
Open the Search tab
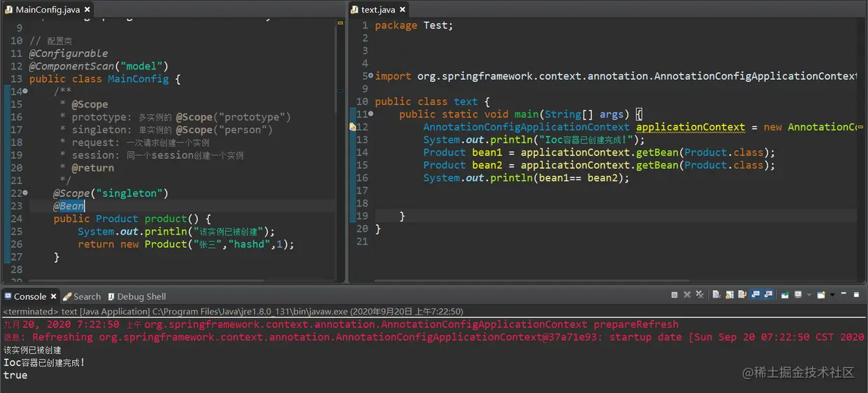tap(81, 296)
